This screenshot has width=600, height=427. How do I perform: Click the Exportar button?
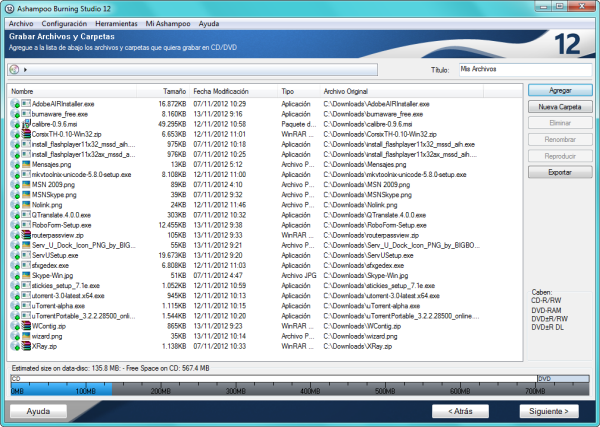[x=560, y=172]
